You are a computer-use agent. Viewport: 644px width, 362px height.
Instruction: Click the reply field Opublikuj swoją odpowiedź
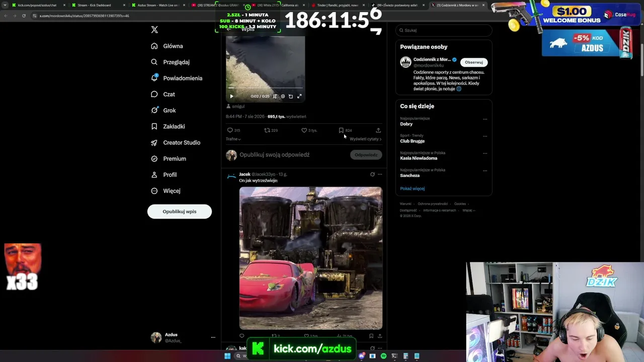(x=274, y=155)
